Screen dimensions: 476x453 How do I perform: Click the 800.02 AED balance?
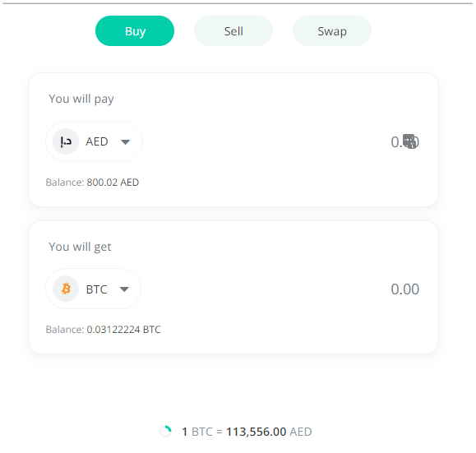coord(113,183)
